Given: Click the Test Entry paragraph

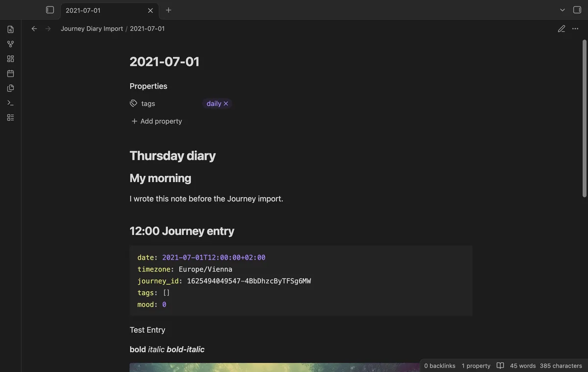Looking at the screenshot, I should (147, 330).
